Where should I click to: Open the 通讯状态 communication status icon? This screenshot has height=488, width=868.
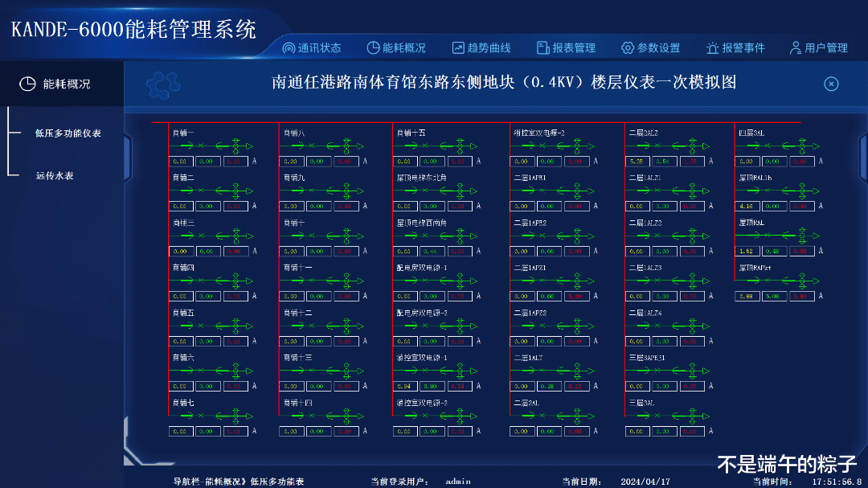[289, 48]
